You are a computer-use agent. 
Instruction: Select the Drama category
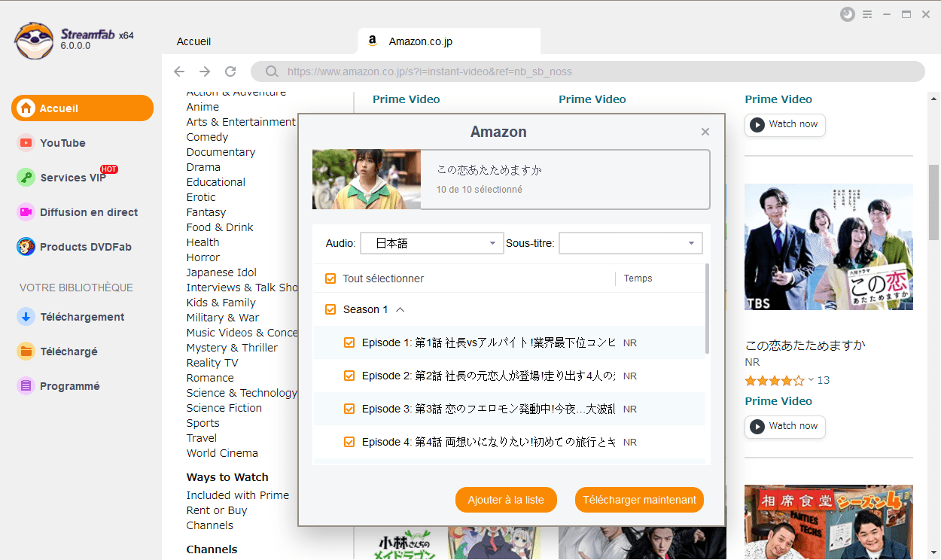(203, 167)
